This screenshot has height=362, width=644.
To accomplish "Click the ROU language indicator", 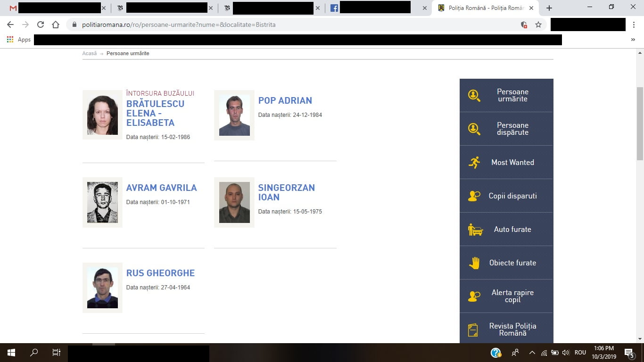I will point(580,353).
